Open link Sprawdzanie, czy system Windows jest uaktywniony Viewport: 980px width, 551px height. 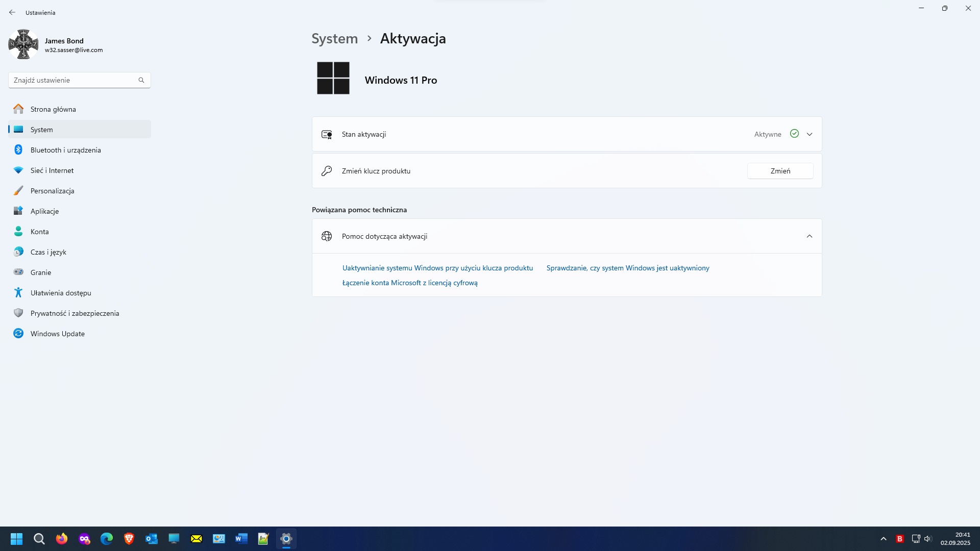(x=628, y=268)
